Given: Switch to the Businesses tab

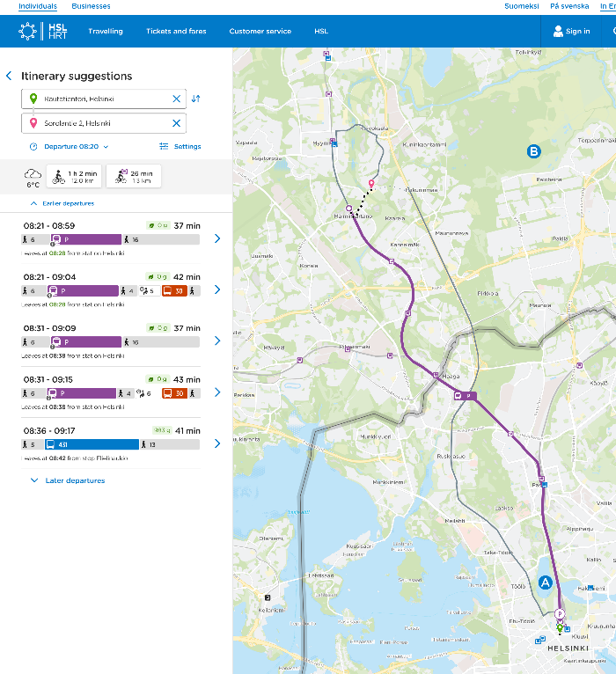Looking at the screenshot, I should point(91,6).
